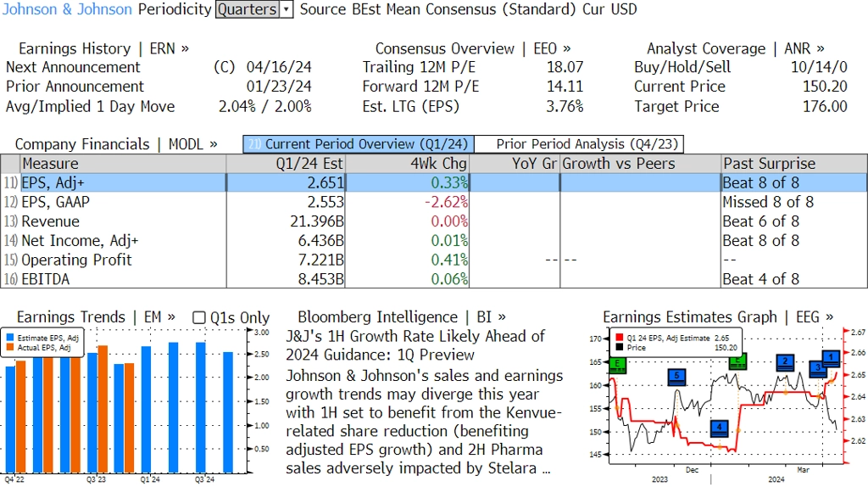Select the EPS, GAAP row

click(434, 202)
